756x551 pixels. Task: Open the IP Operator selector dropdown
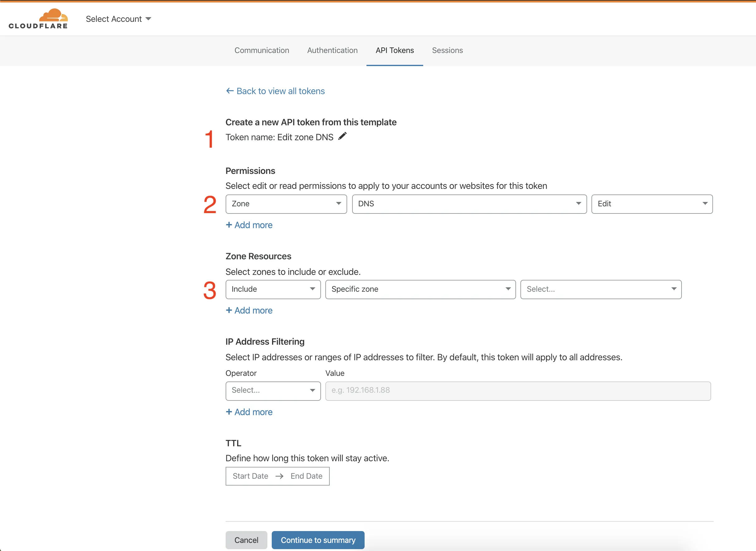point(272,390)
